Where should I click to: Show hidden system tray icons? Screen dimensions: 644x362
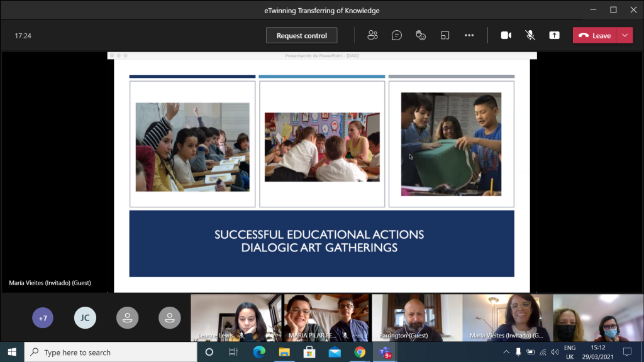coord(507,352)
